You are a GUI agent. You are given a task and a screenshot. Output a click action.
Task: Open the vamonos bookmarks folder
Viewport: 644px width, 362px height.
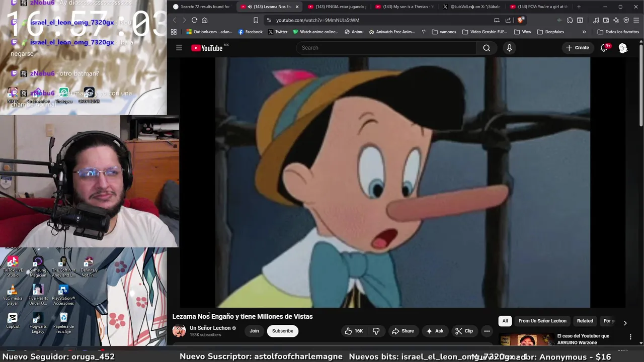pyautogui.click(x=444, y=32)
